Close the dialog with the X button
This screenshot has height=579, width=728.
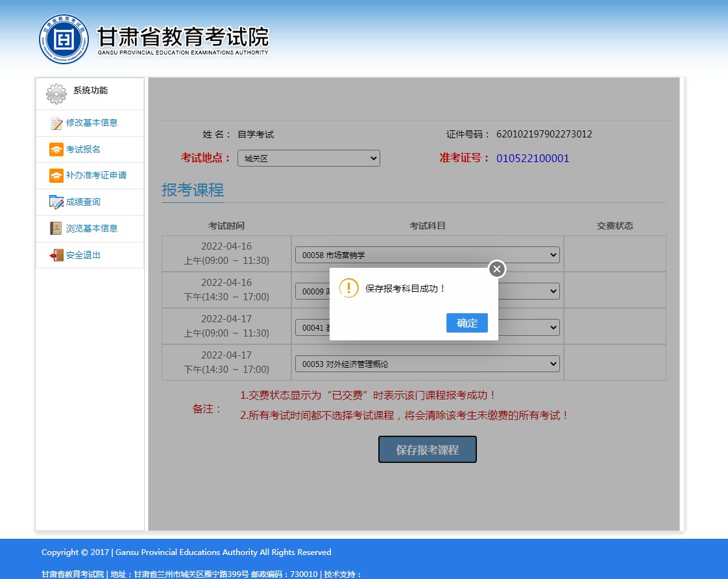click(x=496, y=269)
